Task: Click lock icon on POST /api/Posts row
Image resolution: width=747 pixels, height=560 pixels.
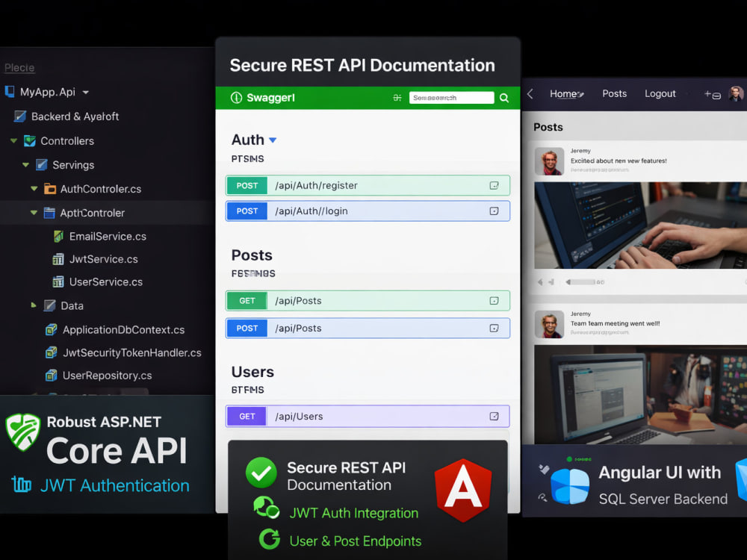Action: (494, 328)
